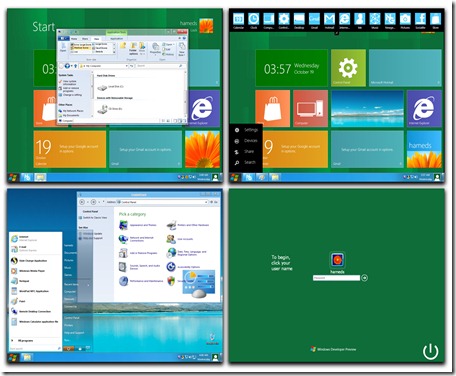This screenshot has width=456, height=376.
Task: Expand the Control Panel address bar dropdown
Action: [206, 202]
